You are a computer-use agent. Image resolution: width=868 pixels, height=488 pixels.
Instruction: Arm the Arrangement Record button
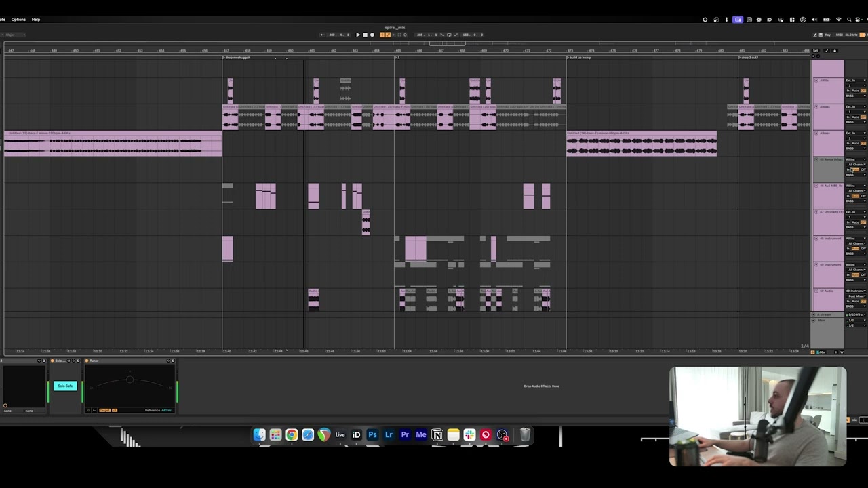click(x=372, y=35)
